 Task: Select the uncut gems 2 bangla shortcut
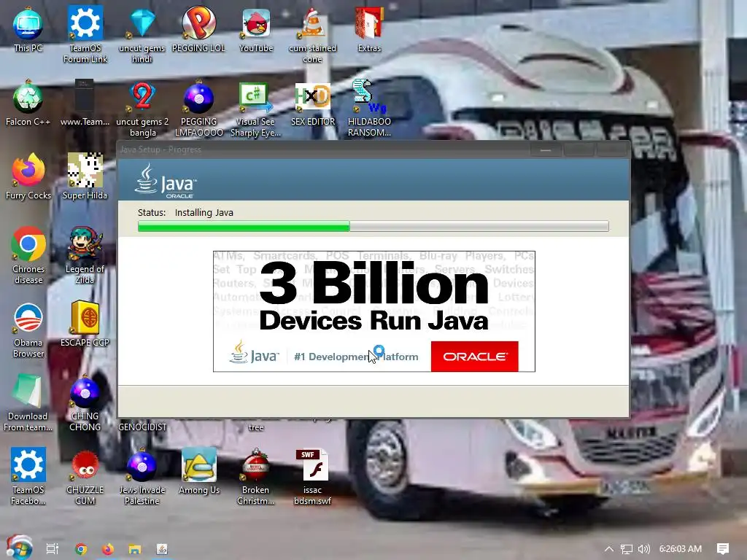click(142, 109)
